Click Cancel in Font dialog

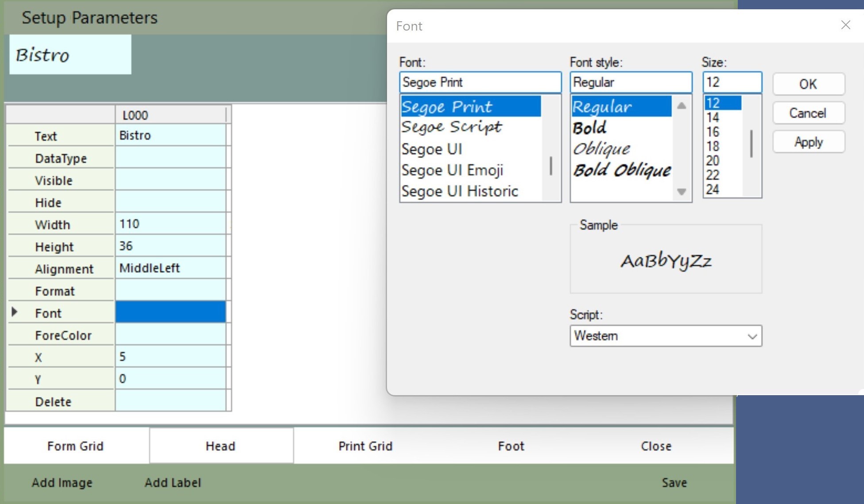tap(808, 113)
